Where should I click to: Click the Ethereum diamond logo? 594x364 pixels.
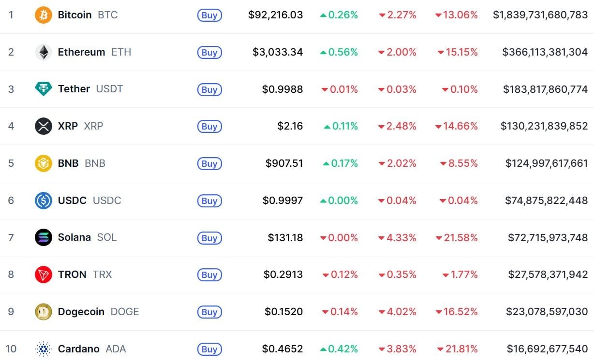click(x=44, y=52)
